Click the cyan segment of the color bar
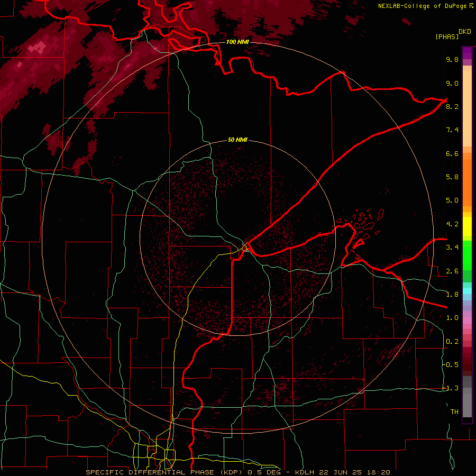 click(467, 291)
